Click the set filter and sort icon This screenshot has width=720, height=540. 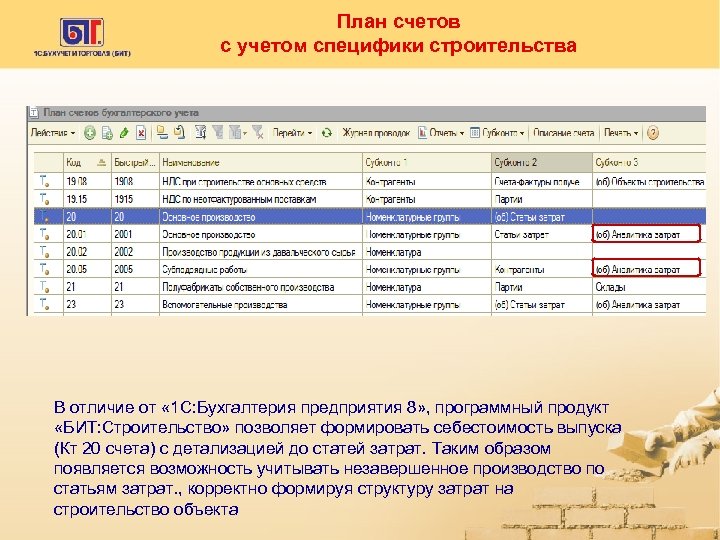200,133
